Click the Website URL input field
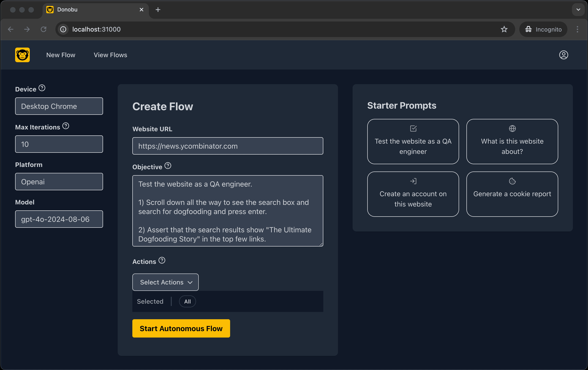Viewport: 588px width, 370px height. tap(228, 146)
